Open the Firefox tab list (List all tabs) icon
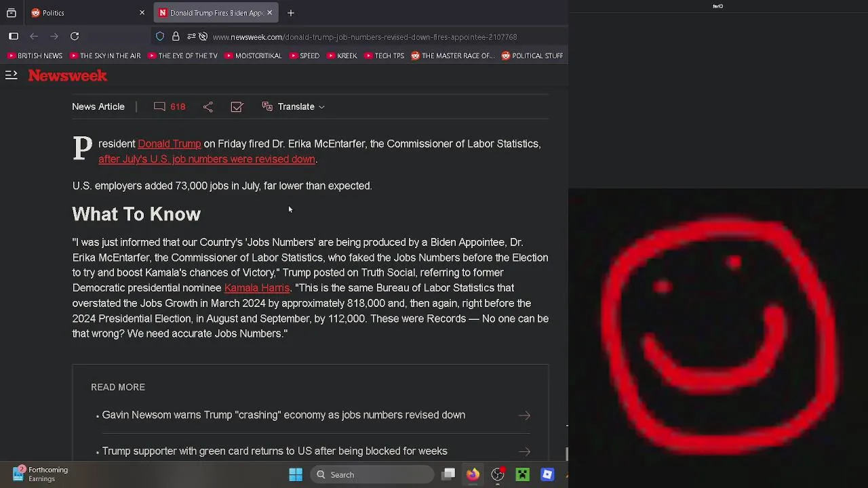The image size is (868, 488). [12, 13]
